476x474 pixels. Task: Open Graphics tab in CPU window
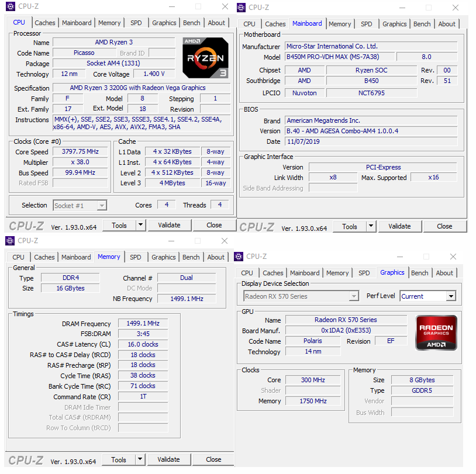[x=164, y=23]
